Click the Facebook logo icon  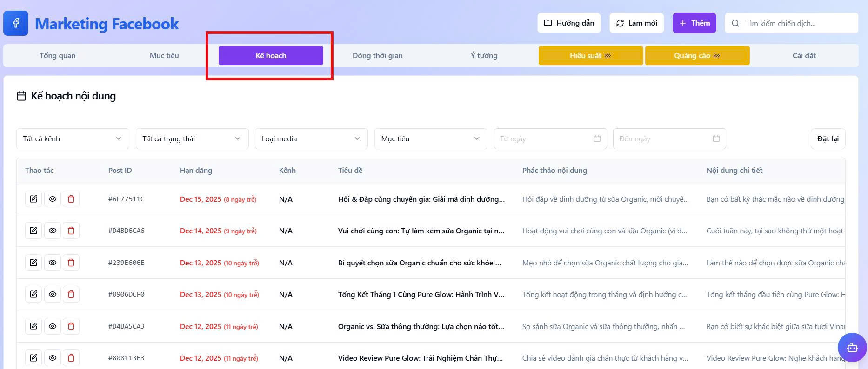tap(16, 23)
